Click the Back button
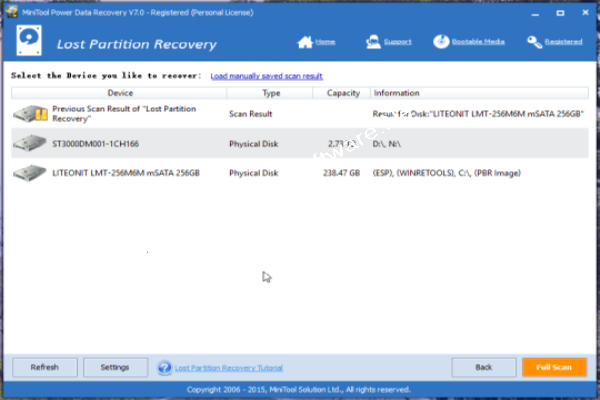Viewport: 600px width, 400px height. pyautogui.click(x=484, y=367)
